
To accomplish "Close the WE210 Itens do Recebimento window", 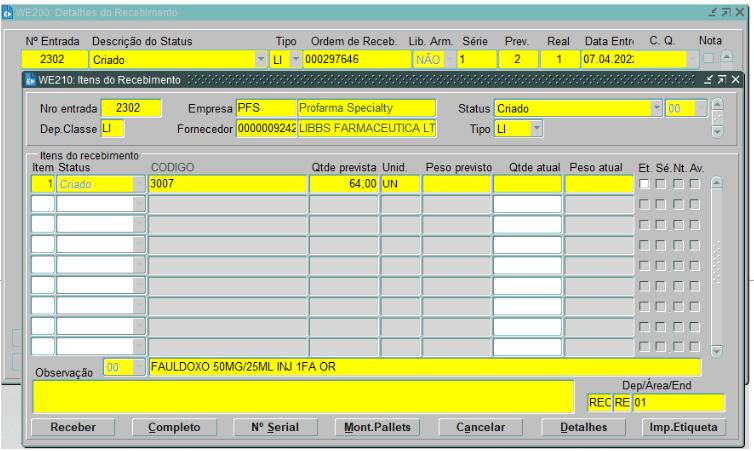I will (x=735, y=80).
